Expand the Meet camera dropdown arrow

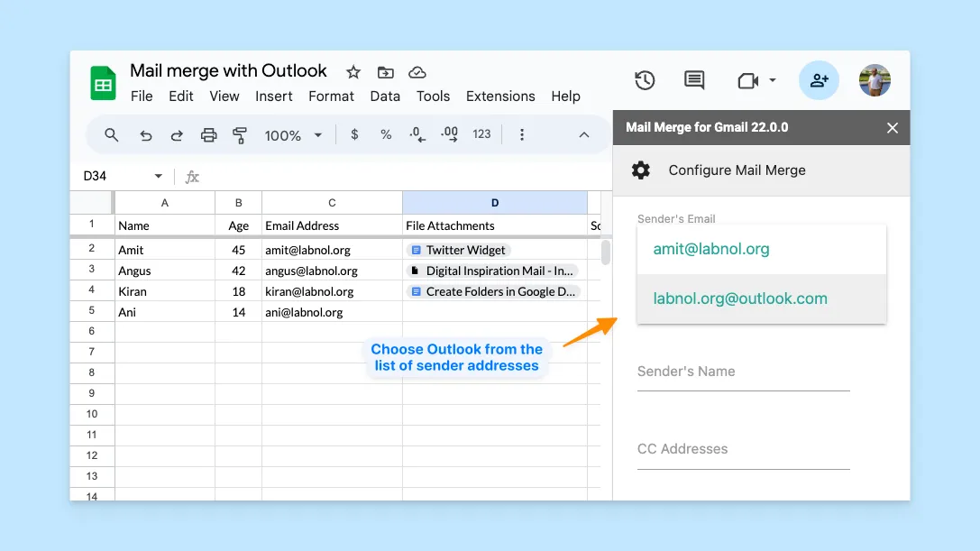pos(773,80)
